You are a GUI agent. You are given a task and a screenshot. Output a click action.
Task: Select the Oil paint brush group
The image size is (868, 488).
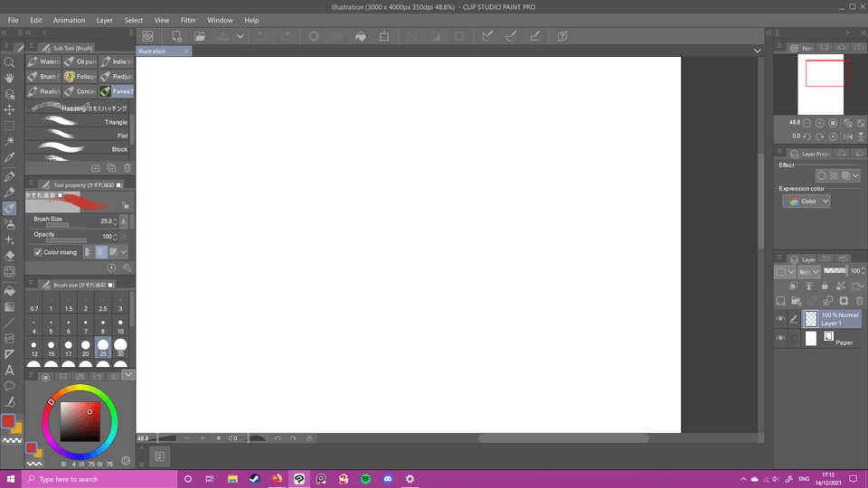(80, 61)
